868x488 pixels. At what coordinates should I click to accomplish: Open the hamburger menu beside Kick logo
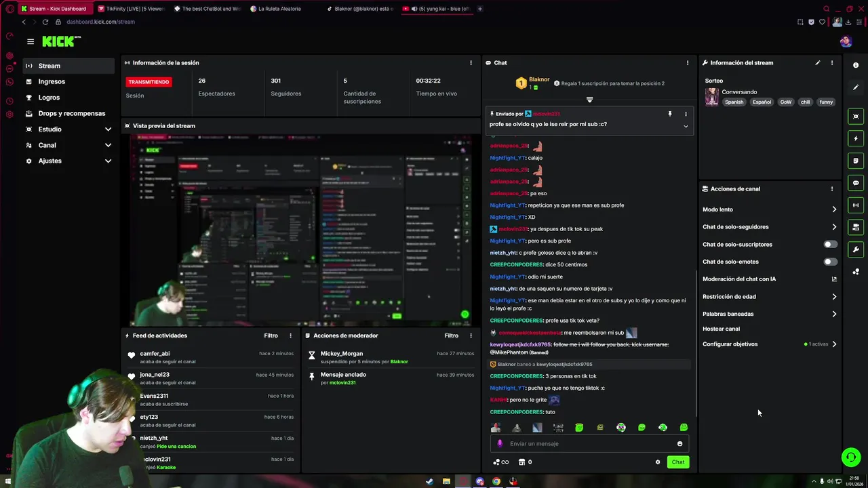point(31,41)
